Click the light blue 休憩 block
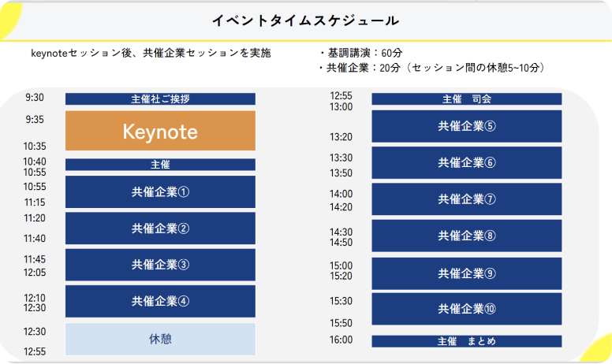Viewport: 612px width, 364px height. (x=160, y=339)
